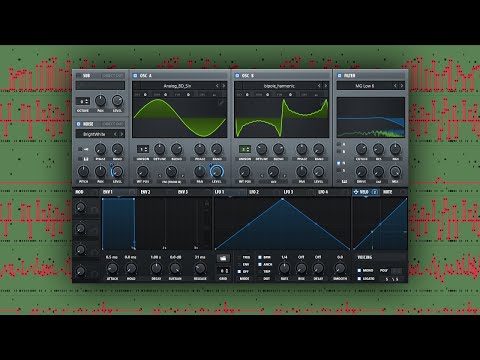Switch to the NOTE tab
Image resolution: width=480 pixels, height=360 pixels.
387,192
